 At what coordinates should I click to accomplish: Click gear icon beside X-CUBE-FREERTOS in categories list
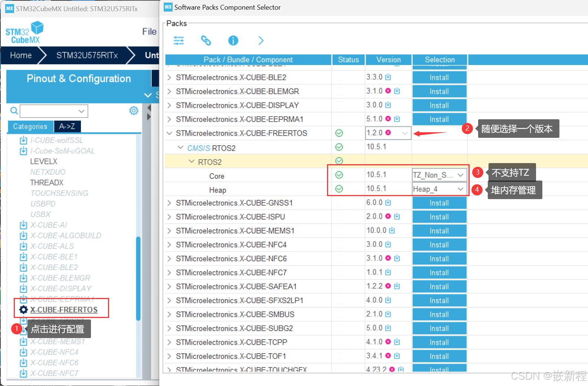point(23,310)
